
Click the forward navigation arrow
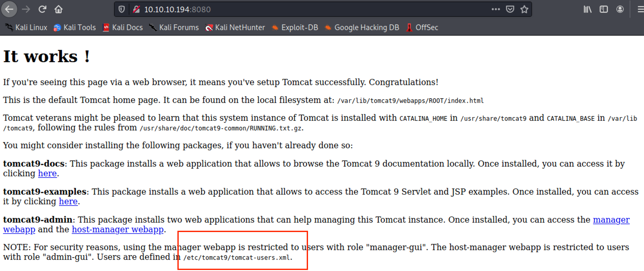(x=26, y=9)
